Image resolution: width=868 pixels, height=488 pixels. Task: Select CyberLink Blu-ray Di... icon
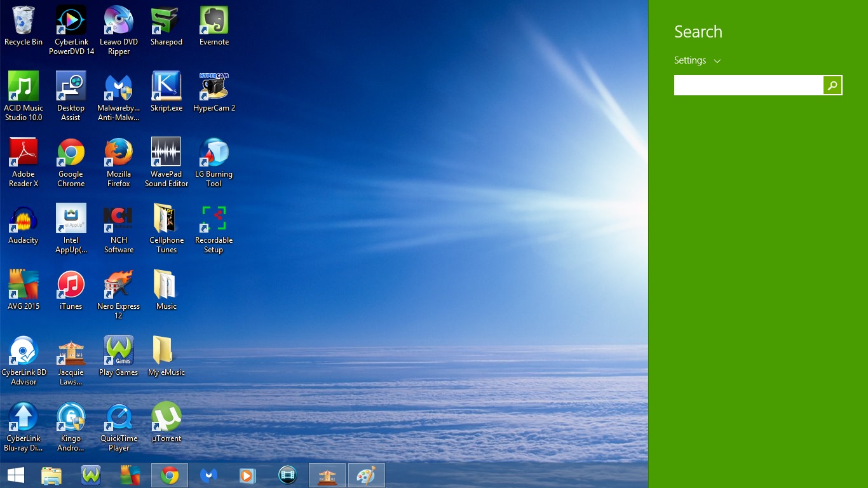[x=24, y=427]
